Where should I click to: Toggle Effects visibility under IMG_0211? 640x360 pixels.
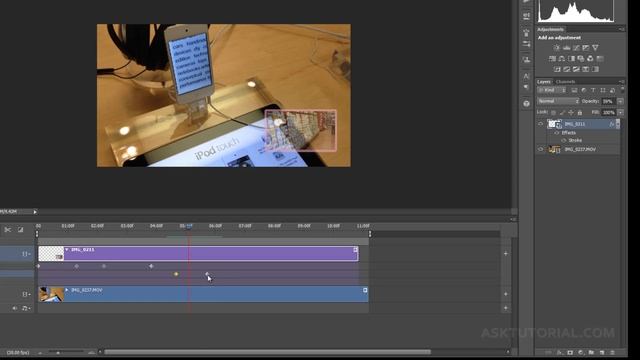pyautogui.click(x=557, y=133)
